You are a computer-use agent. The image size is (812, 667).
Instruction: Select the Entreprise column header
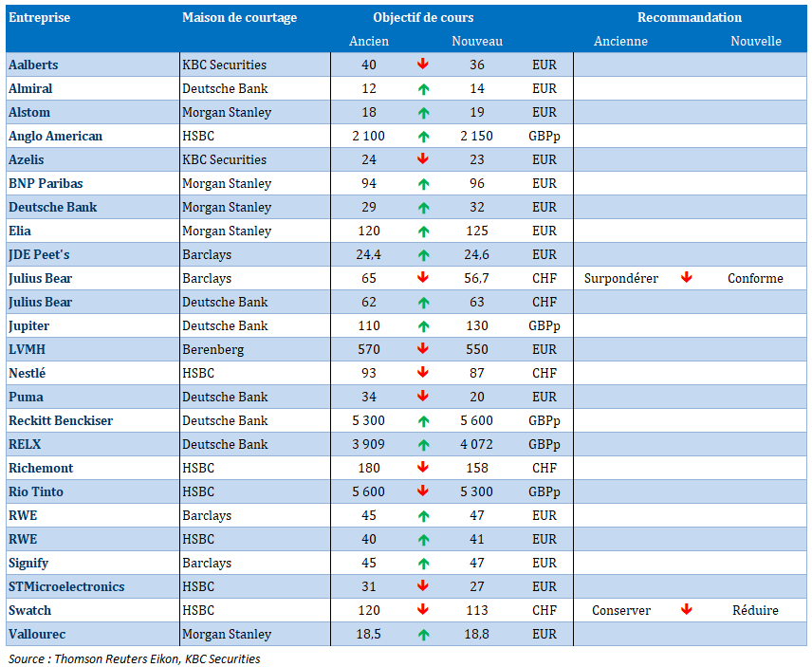pos(39,18)
